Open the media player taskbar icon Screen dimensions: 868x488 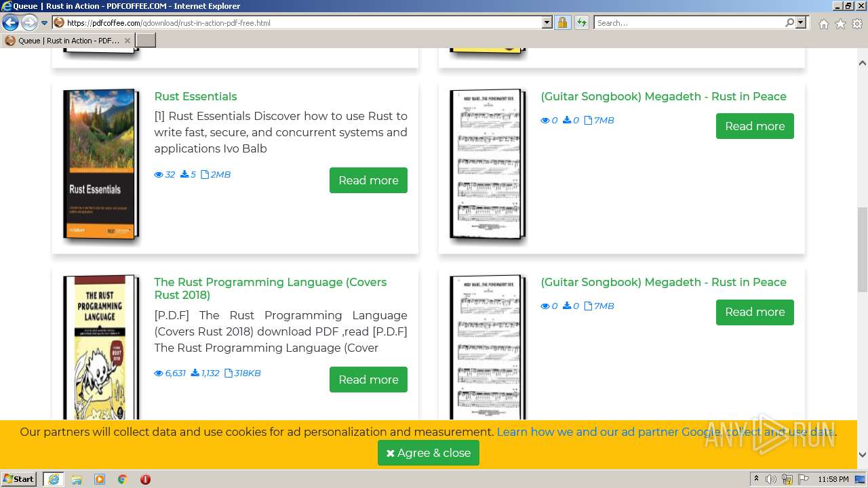tap(100, 479)
